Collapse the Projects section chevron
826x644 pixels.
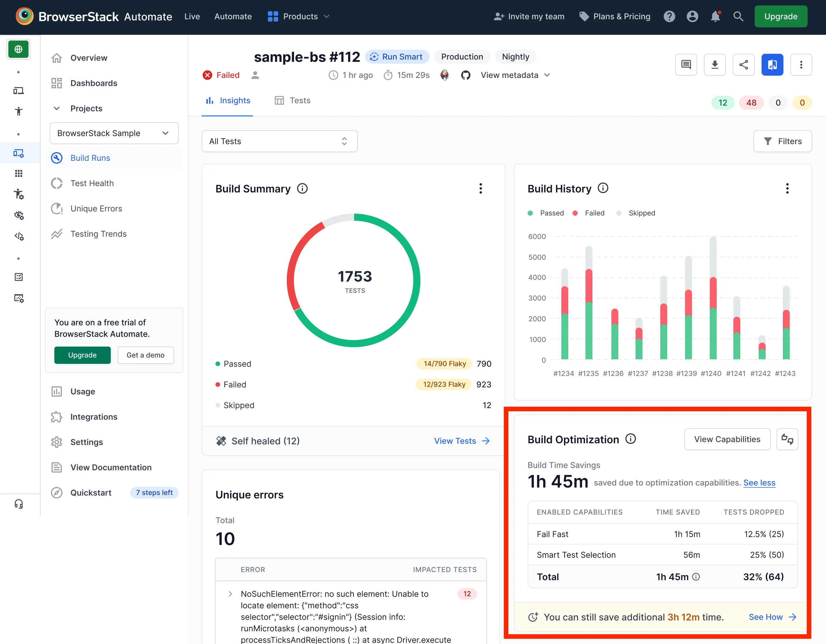[x=56, y=108]
